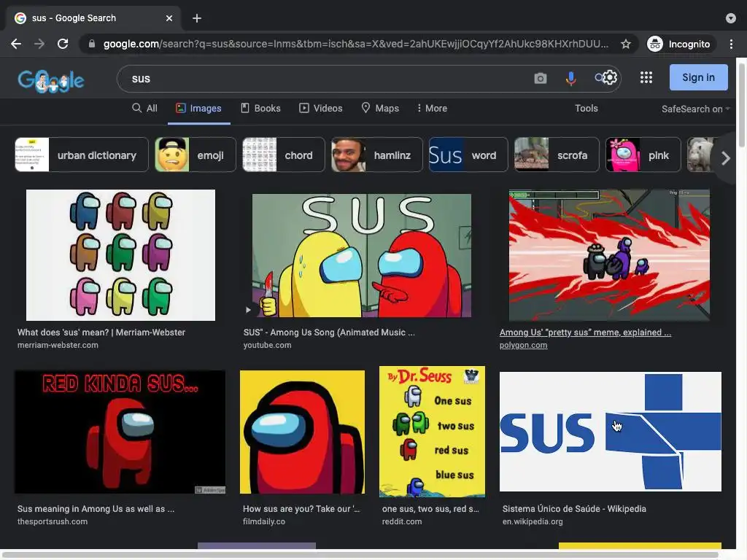The image size is (747, 560).
Task: Switch to the Videos tab
Action: click(321, 108)
